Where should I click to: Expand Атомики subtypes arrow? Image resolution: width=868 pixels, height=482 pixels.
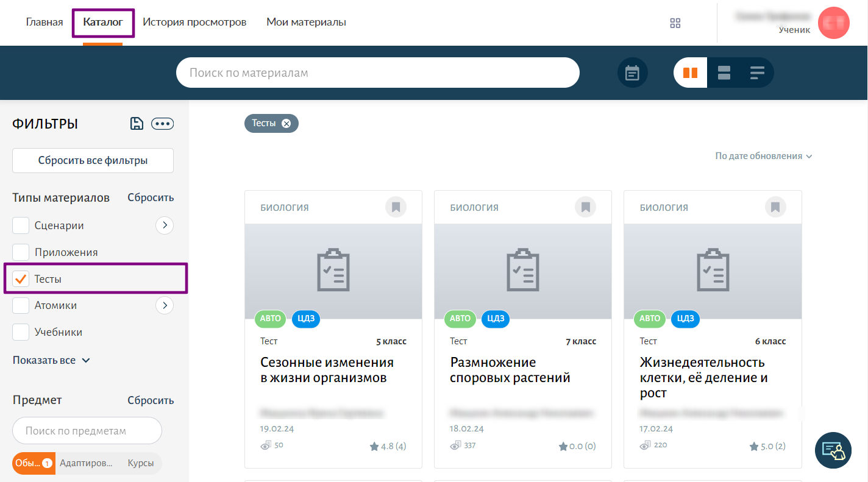165,305
